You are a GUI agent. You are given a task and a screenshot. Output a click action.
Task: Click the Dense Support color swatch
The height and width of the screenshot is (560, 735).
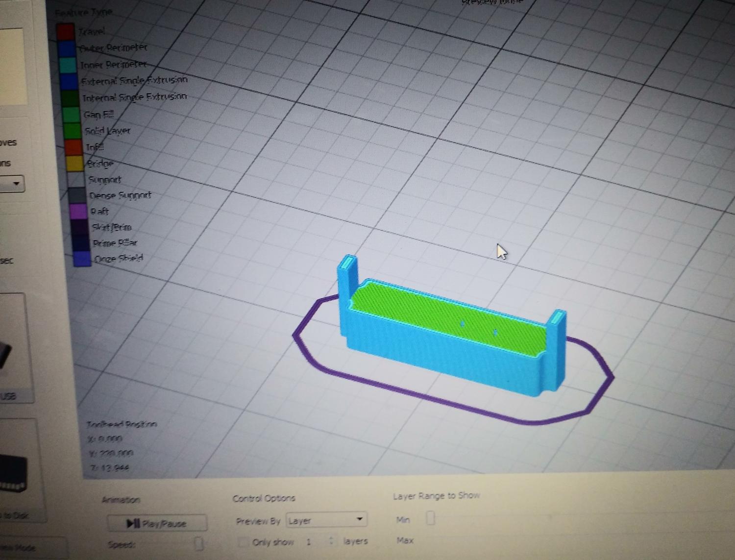tap(77, 195)
